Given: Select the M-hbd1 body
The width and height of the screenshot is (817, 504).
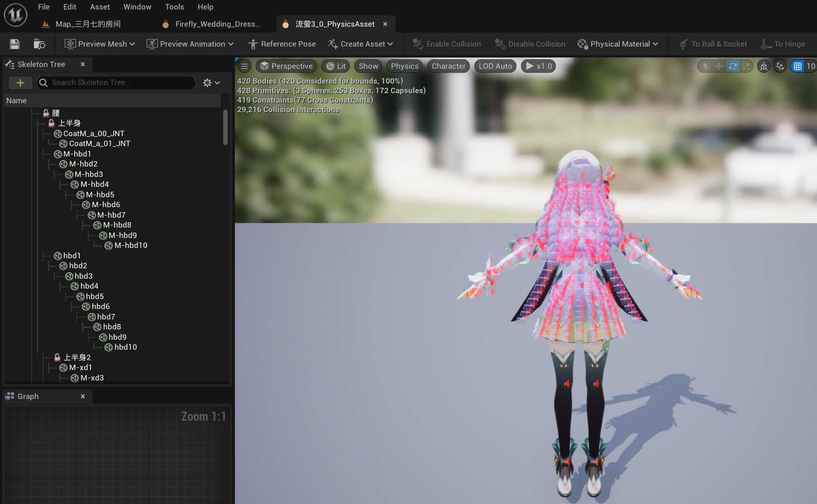Looking at the screenshot, I should point(77,154).
